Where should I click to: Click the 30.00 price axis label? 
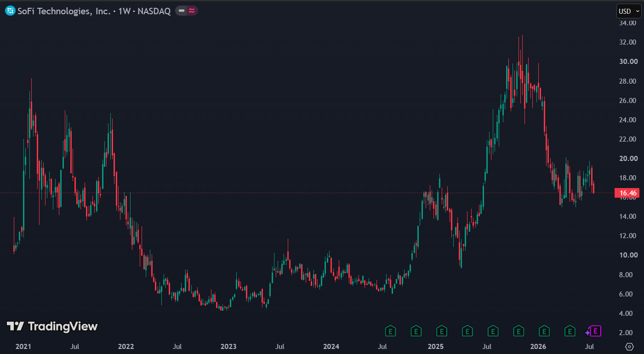627,62
